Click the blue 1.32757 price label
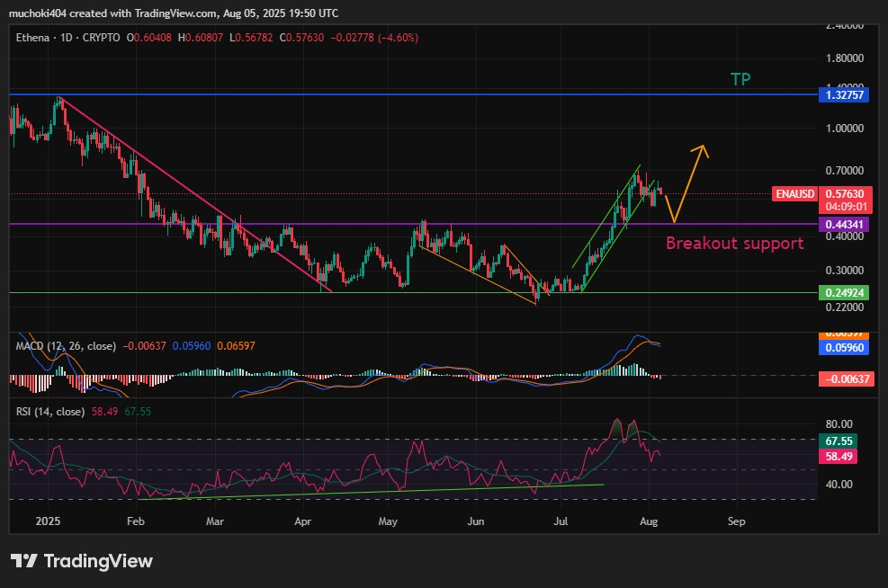888x588 pixels. click(843, 94)
